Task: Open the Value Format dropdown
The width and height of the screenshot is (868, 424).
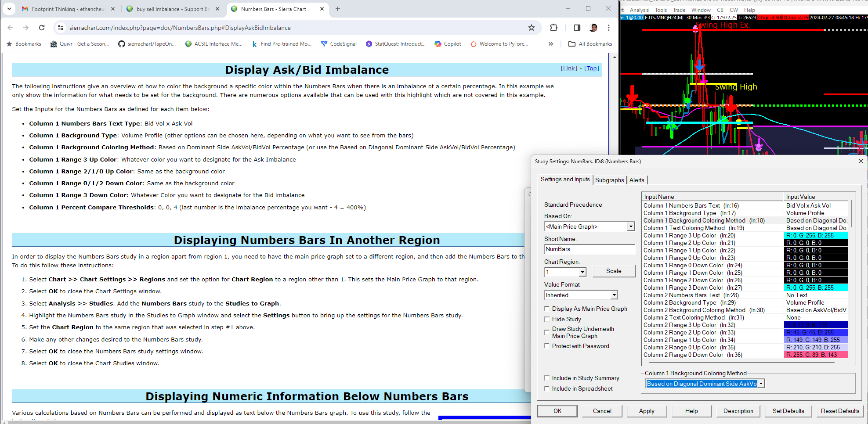Action: pos(614,295)
